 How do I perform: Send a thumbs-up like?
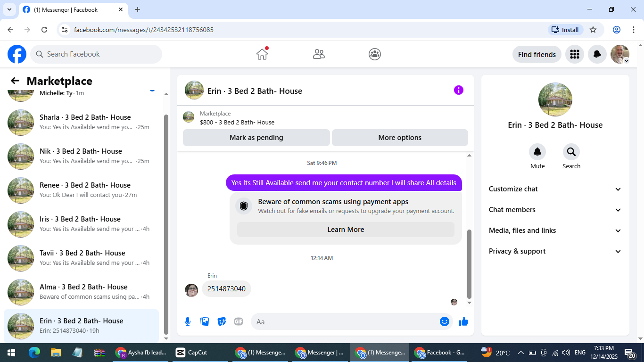pyautogui.click(x=463, y=321)
